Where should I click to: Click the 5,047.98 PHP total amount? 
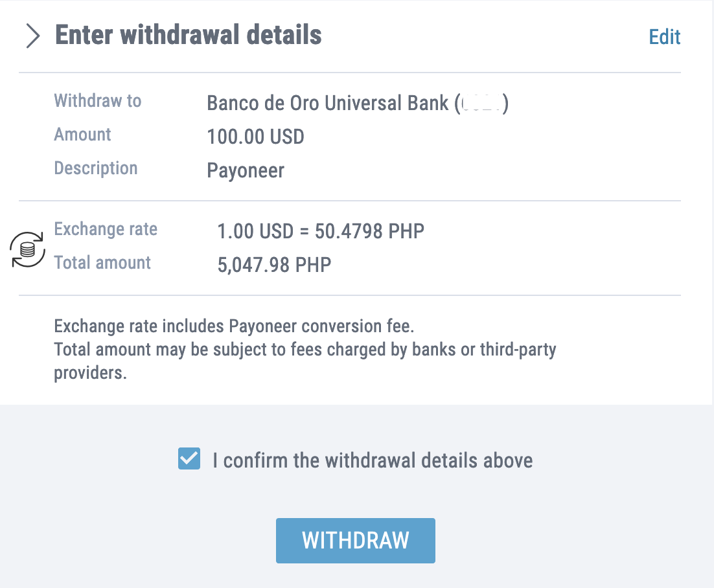pos(274,265)
